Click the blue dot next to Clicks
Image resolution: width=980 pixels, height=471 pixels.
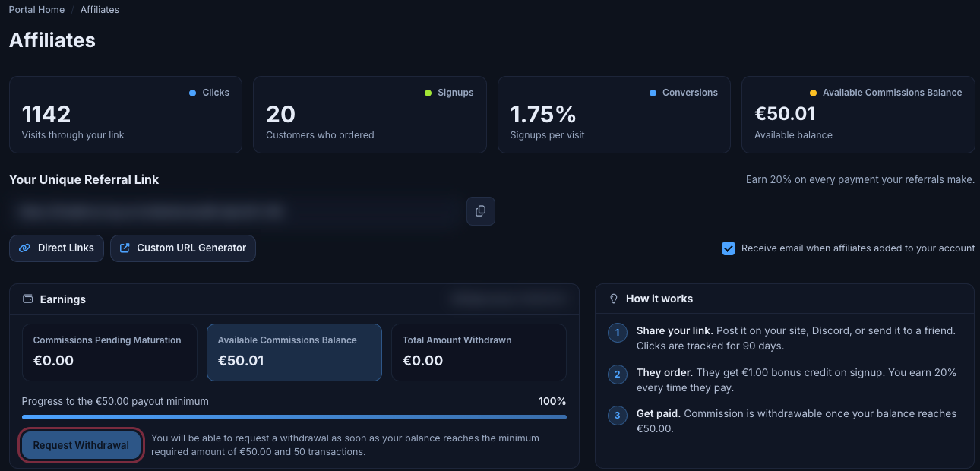click(193, 93)
